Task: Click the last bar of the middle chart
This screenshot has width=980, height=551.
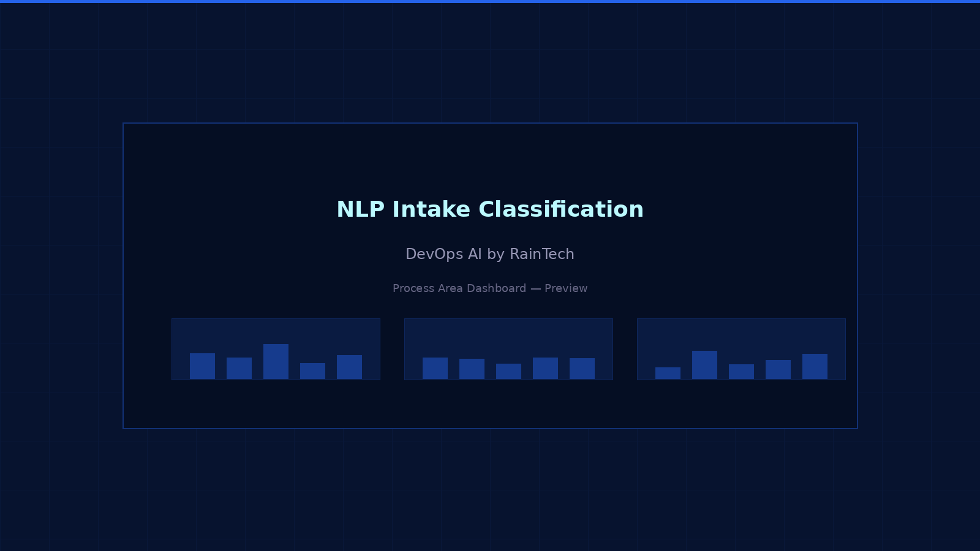Action: 583,367
